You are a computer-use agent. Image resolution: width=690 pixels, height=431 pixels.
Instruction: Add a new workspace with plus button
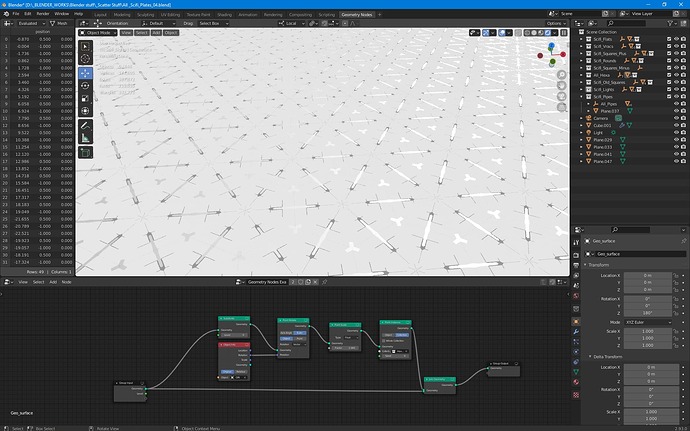(379, 15)
